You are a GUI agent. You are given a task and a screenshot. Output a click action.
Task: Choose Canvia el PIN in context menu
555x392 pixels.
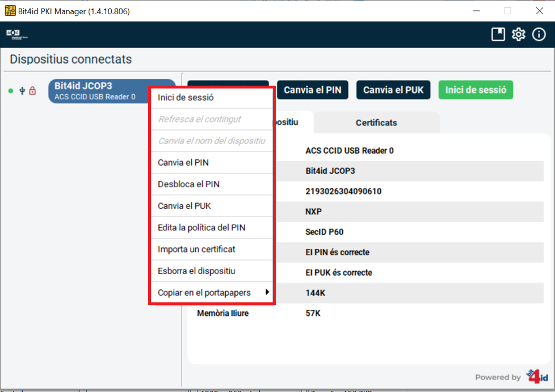212,163
